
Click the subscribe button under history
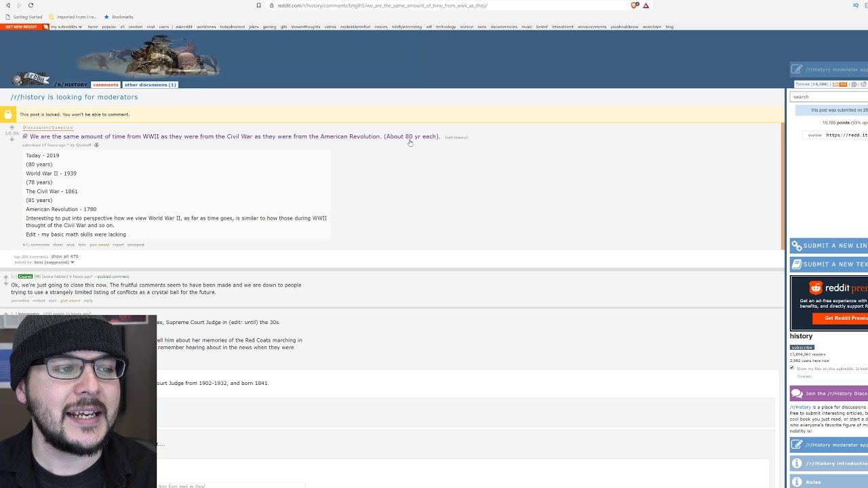point(802,347)
